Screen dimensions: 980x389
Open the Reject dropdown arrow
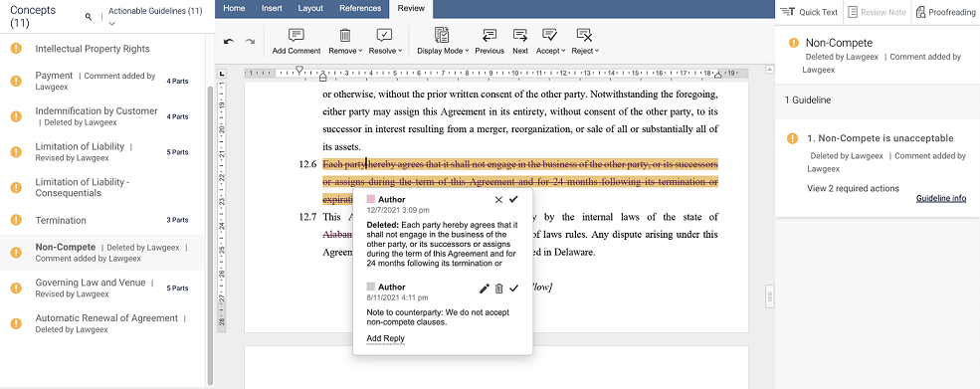[x=597, y=52]
